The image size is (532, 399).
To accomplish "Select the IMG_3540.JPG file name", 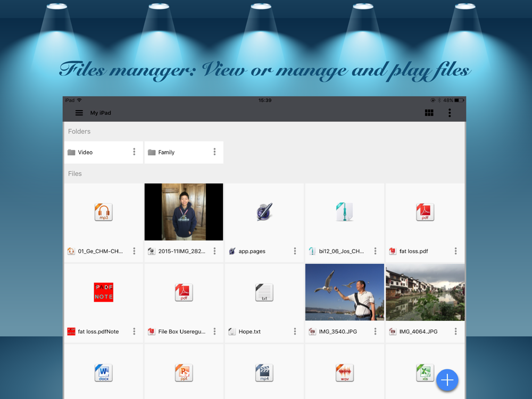I will point(338,332).
